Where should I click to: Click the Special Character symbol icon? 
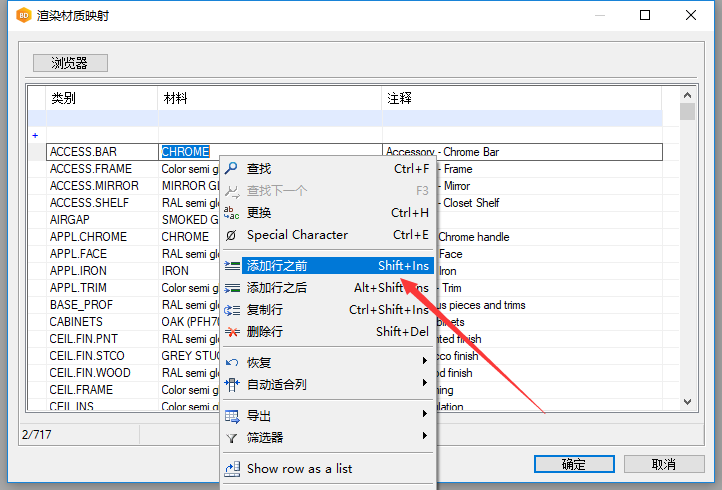tap(231, 235)
